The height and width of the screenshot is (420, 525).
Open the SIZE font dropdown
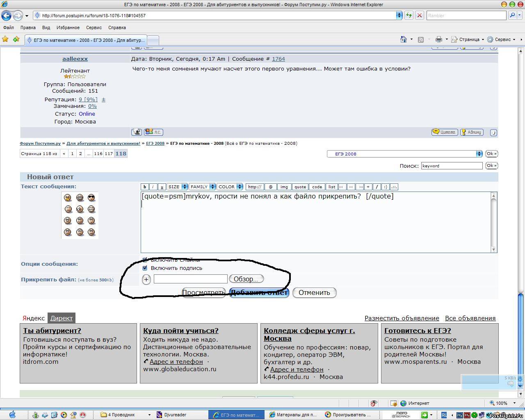point(177,187)
